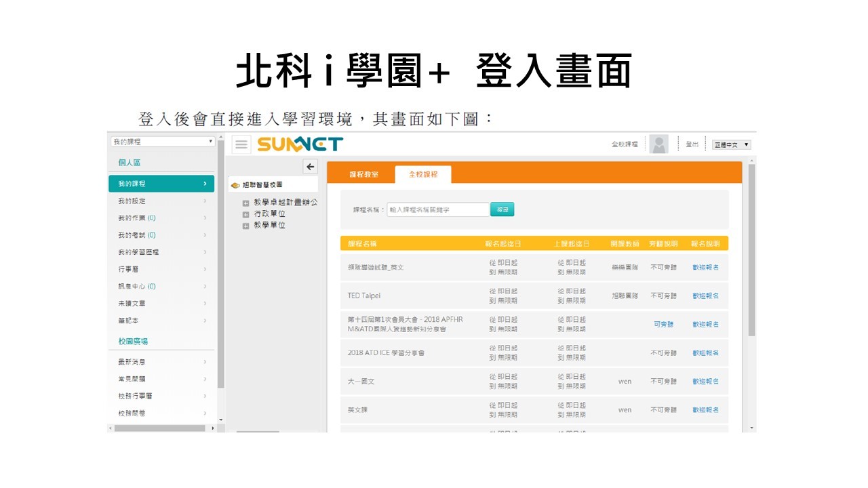Screen dimensions: 868x488
Task: Open the user avatar profile icon
Action: (x=658, y=144)
